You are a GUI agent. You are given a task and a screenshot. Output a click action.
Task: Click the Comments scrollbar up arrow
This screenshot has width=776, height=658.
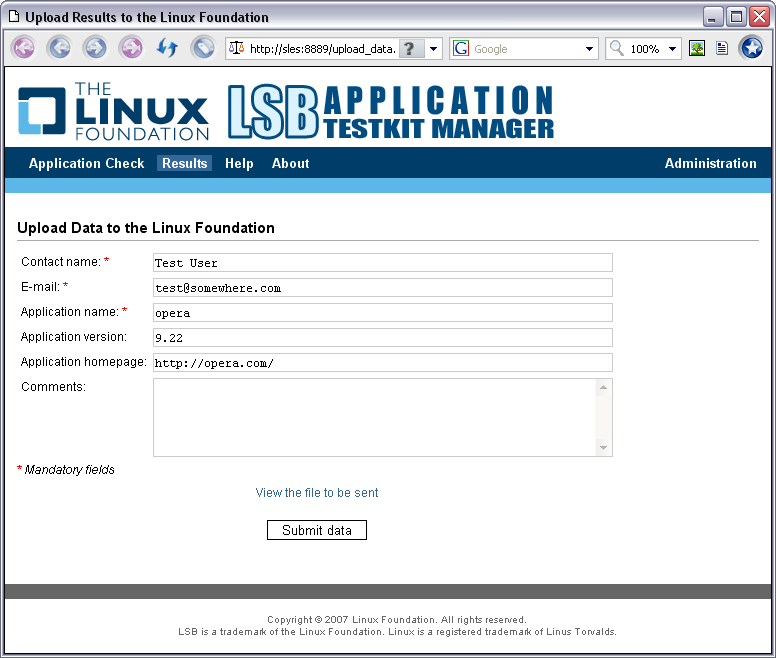click(603, 387)
